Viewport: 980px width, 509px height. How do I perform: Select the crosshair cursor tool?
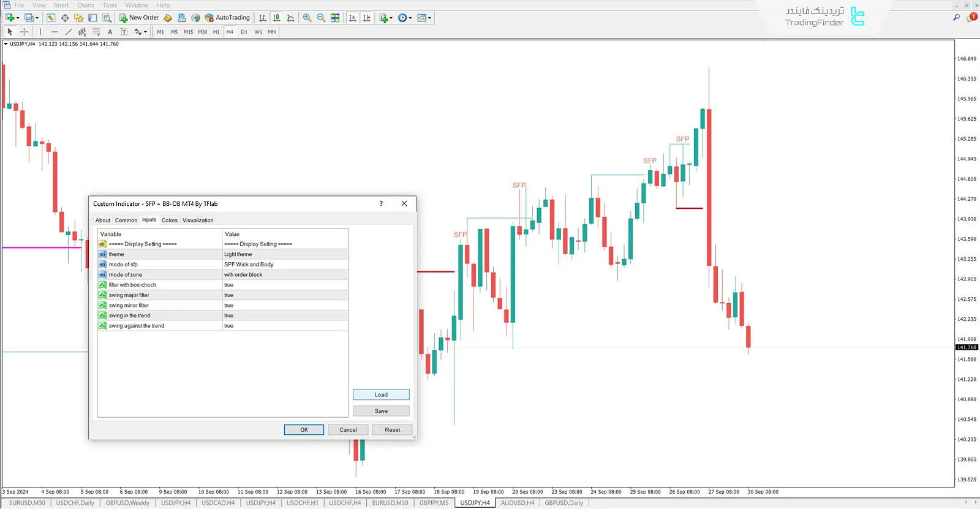point(24,32)
